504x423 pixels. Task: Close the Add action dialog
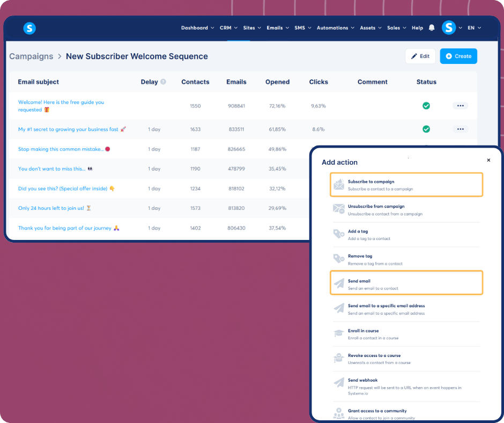488,160
